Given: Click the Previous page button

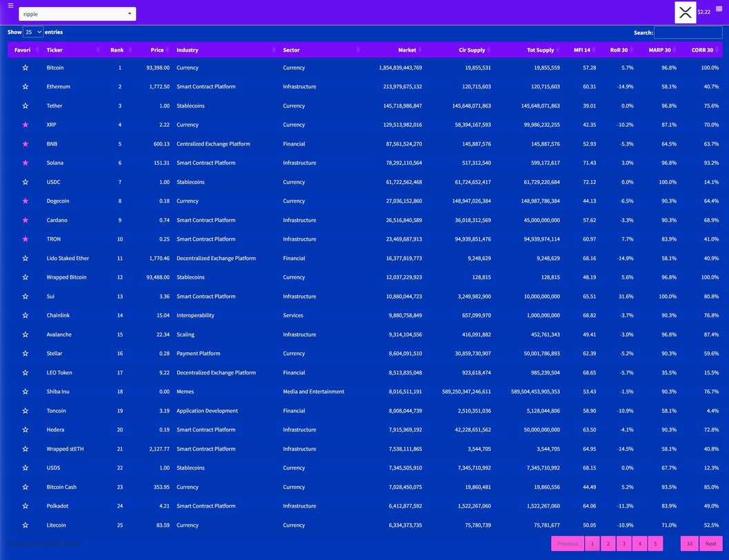Looking at the screenshot, I should [568, 543].
